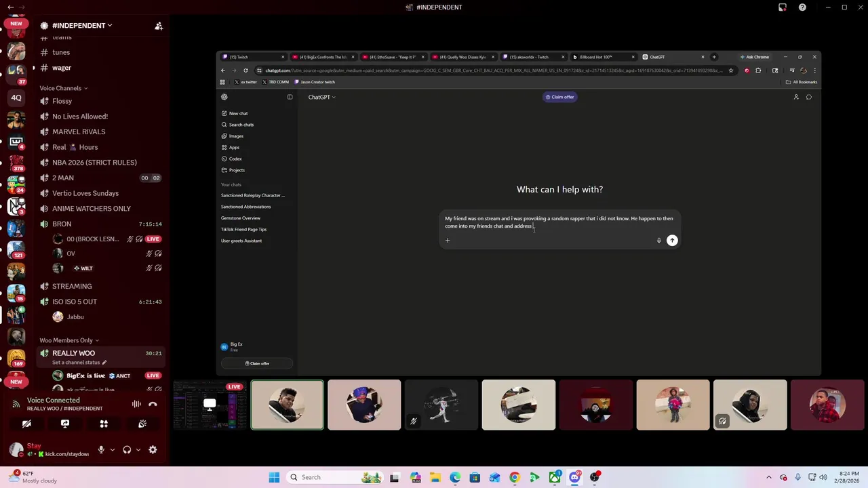Open chat Gemstone Overview
868x488 pixels.
241,218
